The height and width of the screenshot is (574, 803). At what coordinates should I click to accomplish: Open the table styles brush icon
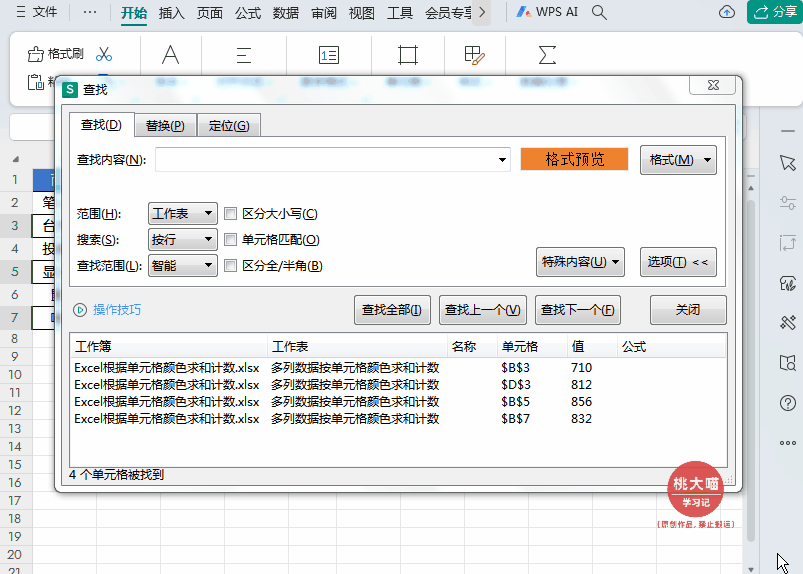pos(474,55)
